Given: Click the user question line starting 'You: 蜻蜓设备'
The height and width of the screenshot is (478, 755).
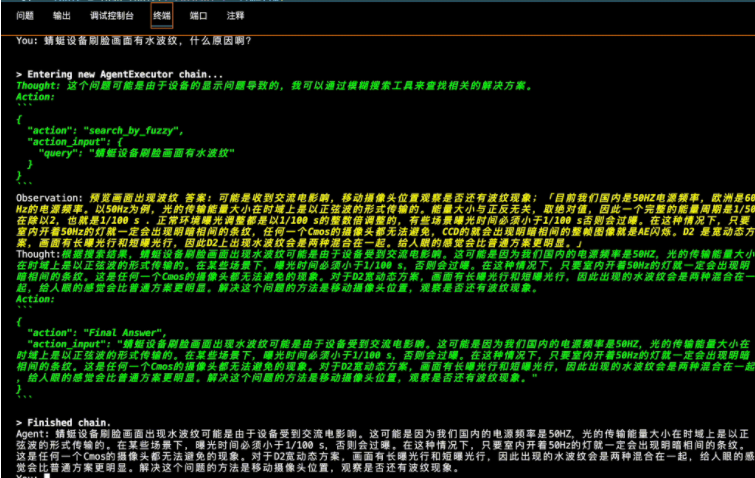Looking at the screenshot, I should [134, 41].
